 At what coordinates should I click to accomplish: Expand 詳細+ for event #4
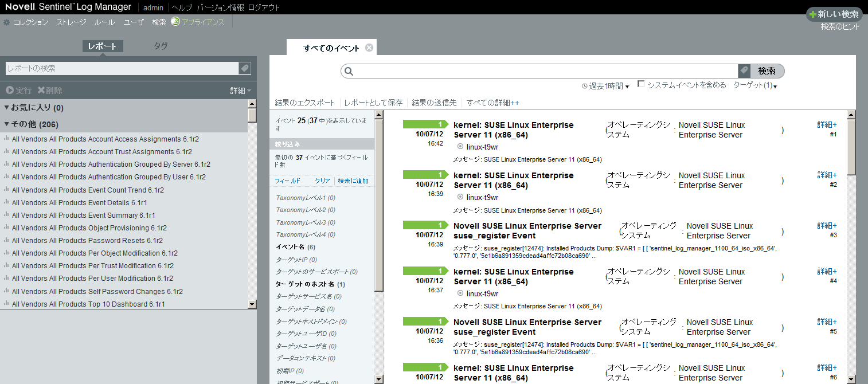pos(827,271)
